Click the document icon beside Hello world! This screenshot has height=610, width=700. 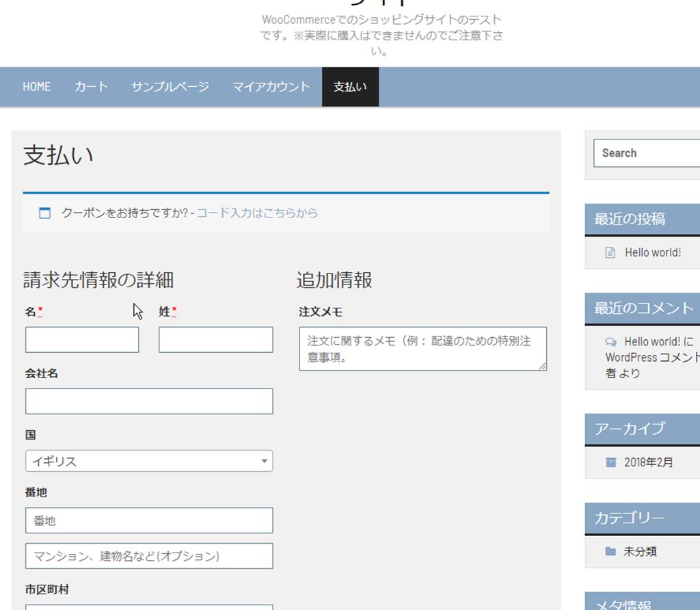click(610, 252)
